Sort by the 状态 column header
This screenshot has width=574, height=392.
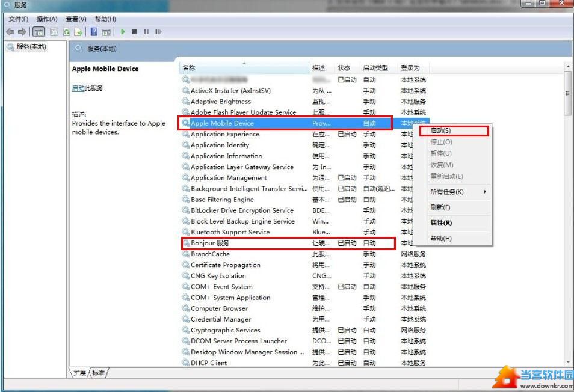tap(347, 68)
